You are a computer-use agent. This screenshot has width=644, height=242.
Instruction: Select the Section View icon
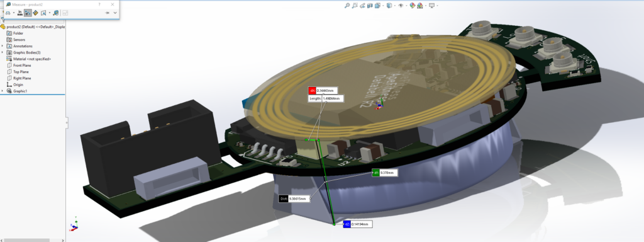pyautogui.click(x=370, y=5)
